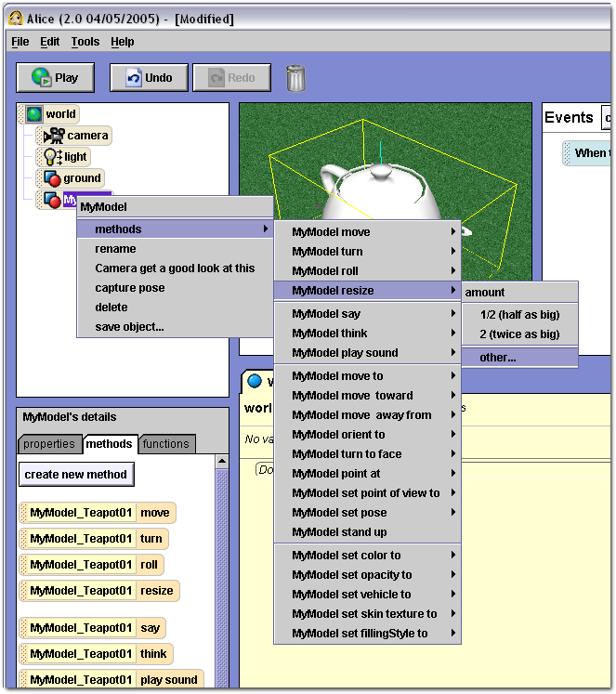The image size is (616, 694).
Task: Open MyModel set skin texture to submenu
Action: [367, 614]
